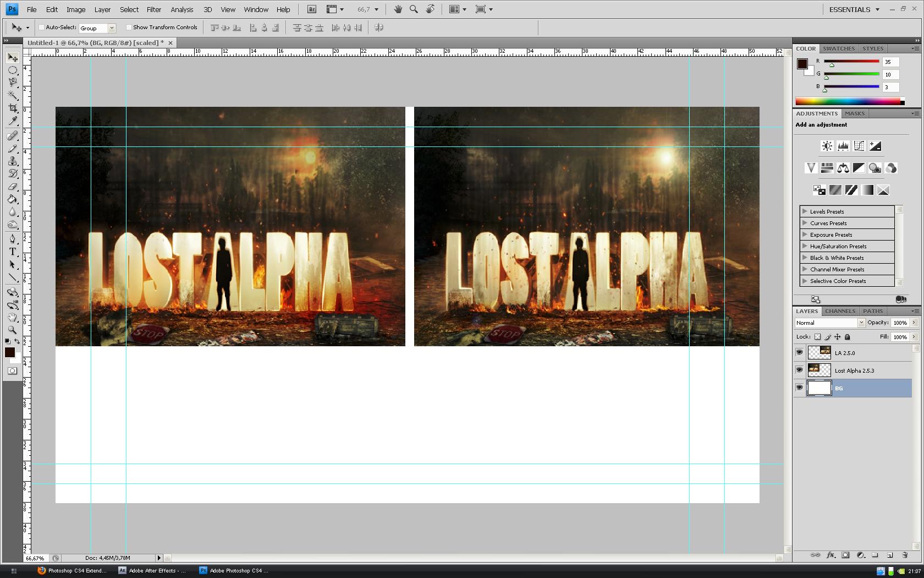Expand Levels Presets list

(x=805, y=211)
